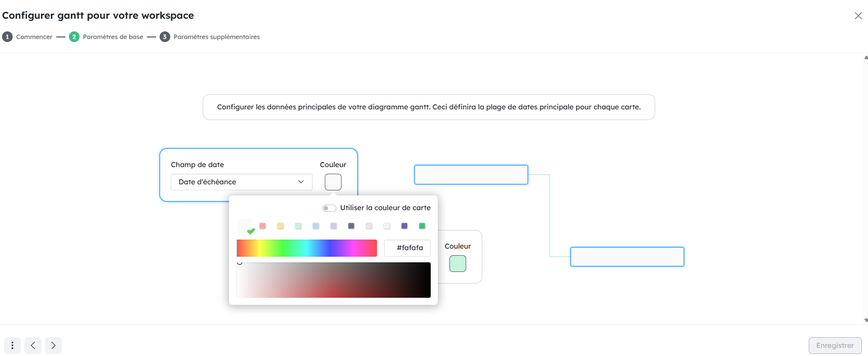Open the mint green Couleur swatch
This screenshot has width=868, height=356.
click(458, 263)
